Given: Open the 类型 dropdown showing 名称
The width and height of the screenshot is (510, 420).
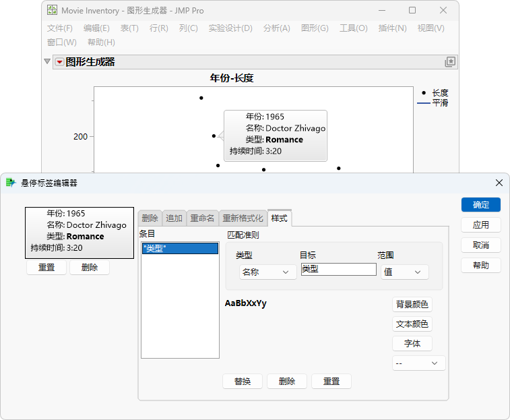Looking at the screenshot, I should click(267, 272).
